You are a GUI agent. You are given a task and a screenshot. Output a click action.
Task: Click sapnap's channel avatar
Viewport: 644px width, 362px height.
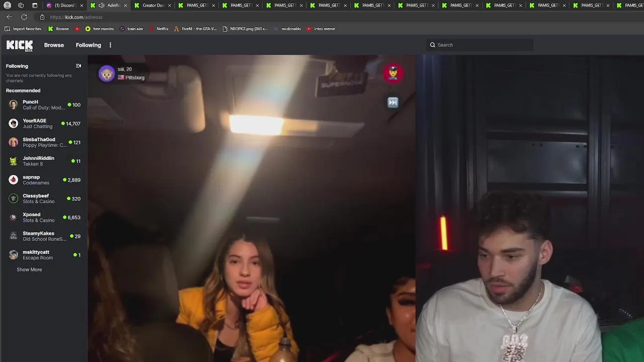pos(13,179)
